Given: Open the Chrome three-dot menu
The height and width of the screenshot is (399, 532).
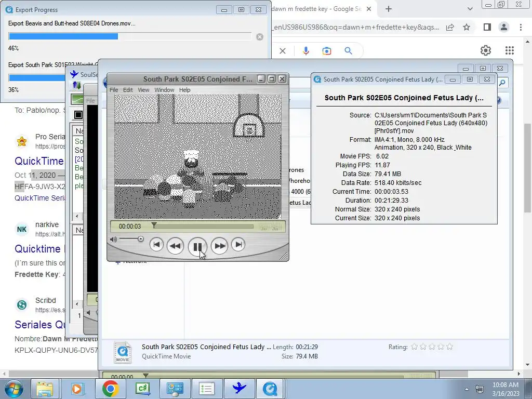Looking at the screenshot, I should [521, 27].
